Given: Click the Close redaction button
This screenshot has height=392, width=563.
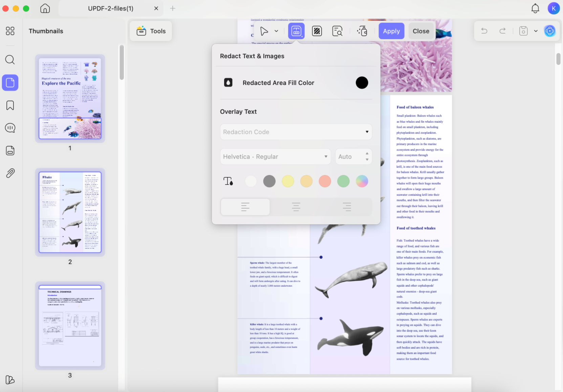Looking at the screenshot, I should 421,31.
